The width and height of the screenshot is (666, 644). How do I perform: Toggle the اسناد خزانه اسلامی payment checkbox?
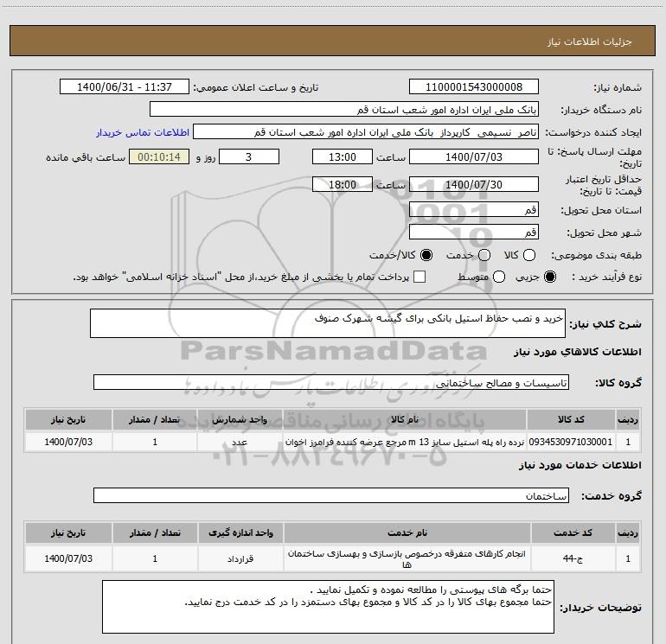coord(419,277)
